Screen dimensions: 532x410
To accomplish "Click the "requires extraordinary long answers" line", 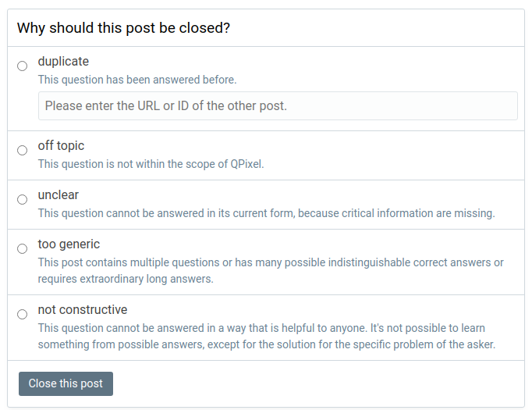I will [126, 279].
